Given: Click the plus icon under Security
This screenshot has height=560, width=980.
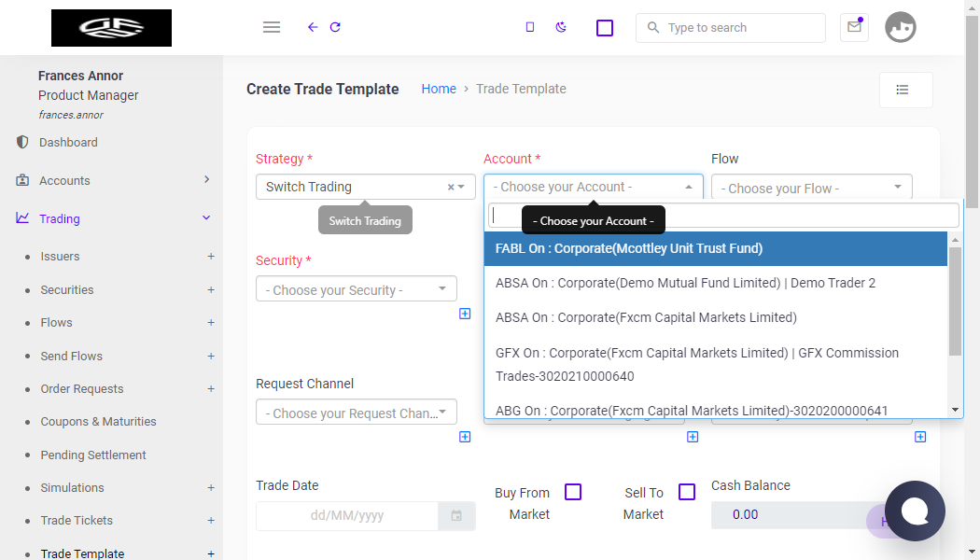Looking at the screenshot, I should [x=465, y=314].
